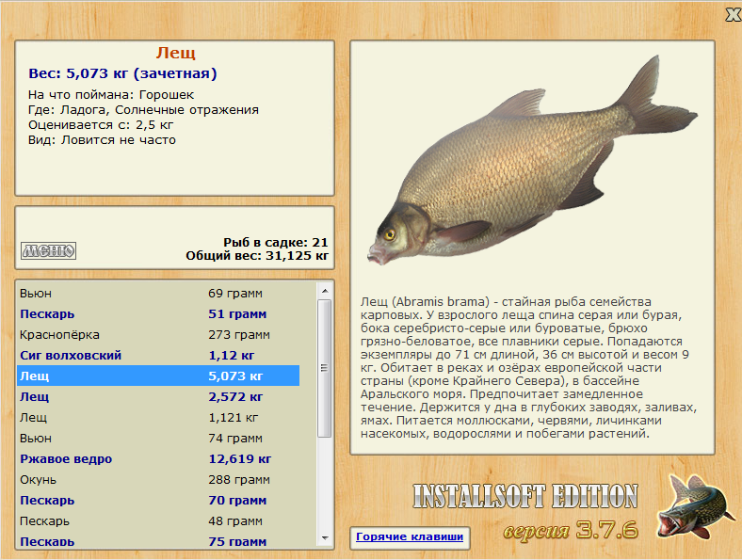The width and height of the screenshot is (742, 560).
Task: Select the Пескарь 75 грамм row
Action: [158, 540]
